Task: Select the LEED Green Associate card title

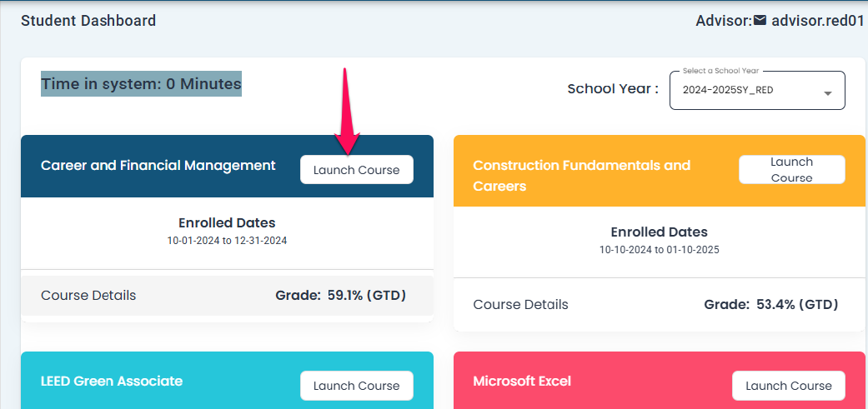Action: coord(111,381)
